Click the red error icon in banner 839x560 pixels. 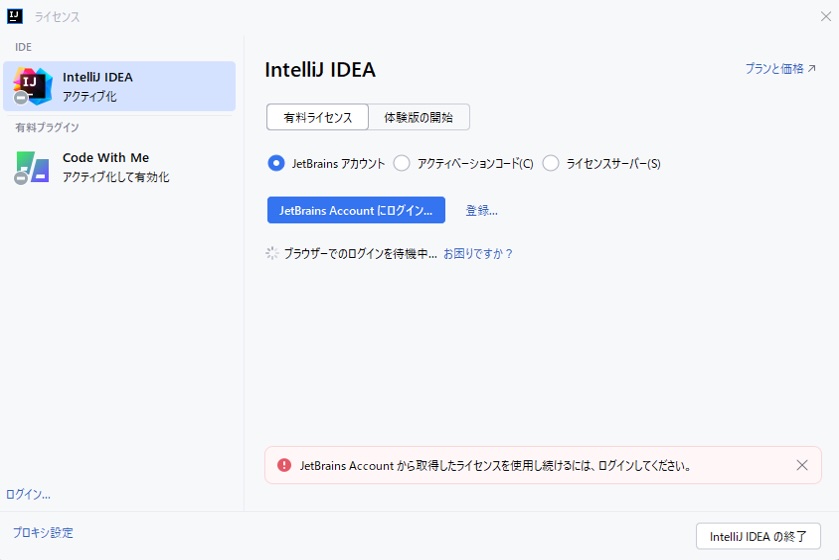[284, 465]
